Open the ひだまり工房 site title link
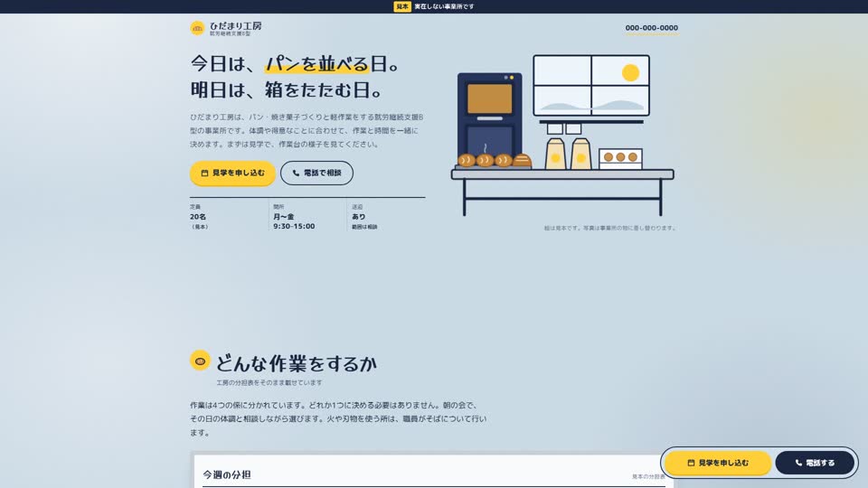 235,26
